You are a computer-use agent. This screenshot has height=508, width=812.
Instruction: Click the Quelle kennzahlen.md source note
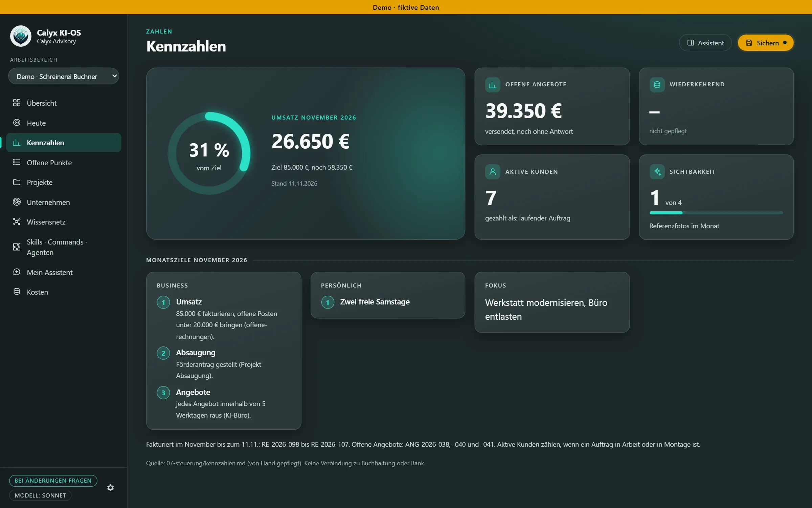click(x=286, y=463)
